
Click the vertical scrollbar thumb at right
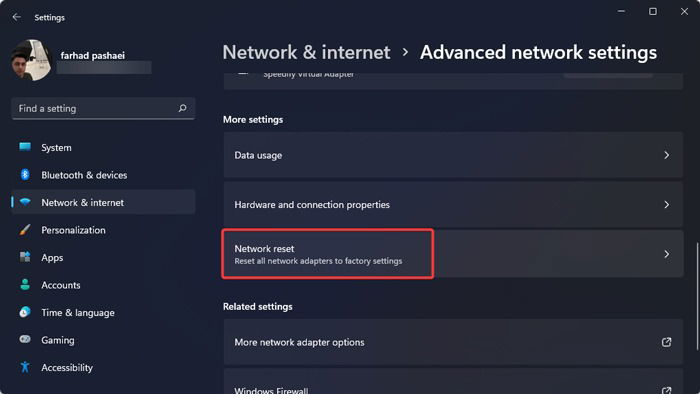click(697, 296)
